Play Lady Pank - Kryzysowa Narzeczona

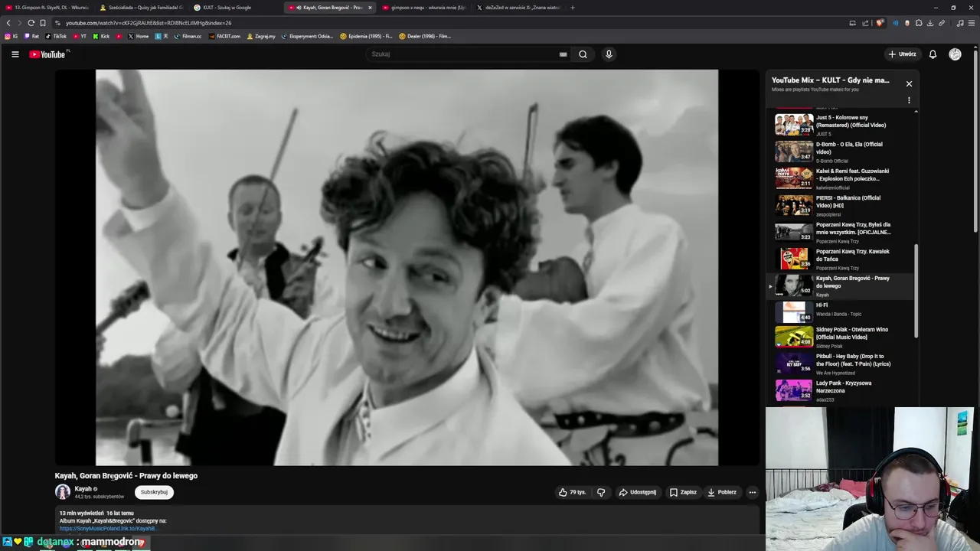pyautogui.click(x=841, y=390)
